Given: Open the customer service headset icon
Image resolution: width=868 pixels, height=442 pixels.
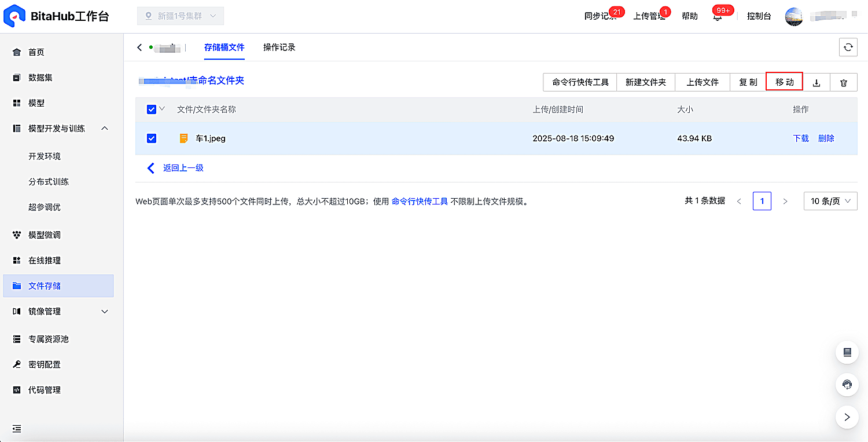Looking at the screenshot, I should (x=847, y=385).
